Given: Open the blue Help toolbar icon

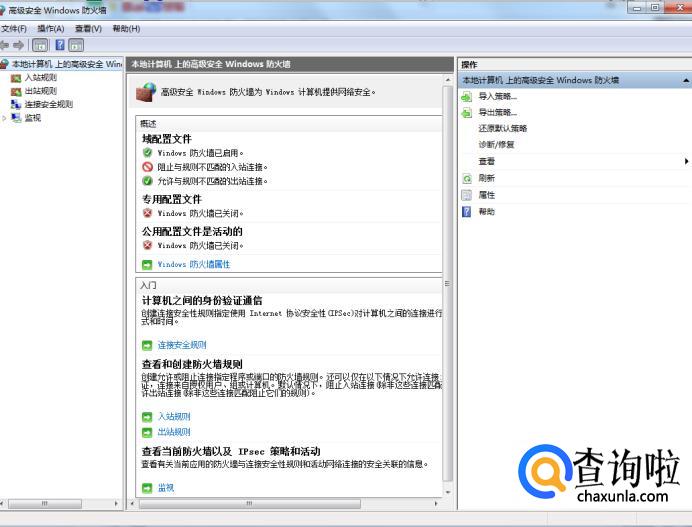Looking at the screenshot, I should point(60,45).
